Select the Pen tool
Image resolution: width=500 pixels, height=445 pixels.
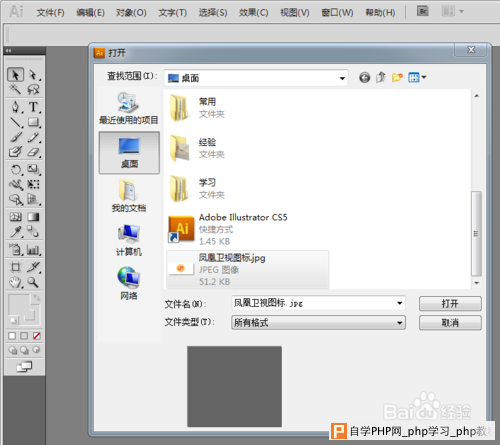[15, 107]
